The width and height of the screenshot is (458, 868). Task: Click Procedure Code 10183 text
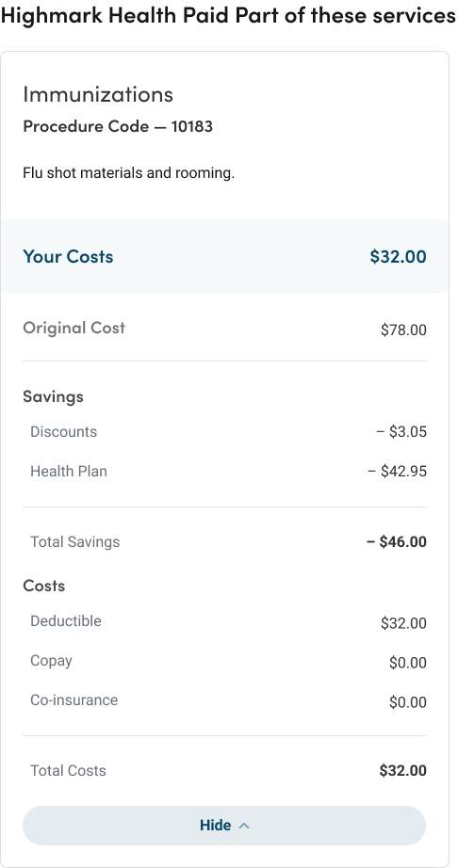click(118, 126)
